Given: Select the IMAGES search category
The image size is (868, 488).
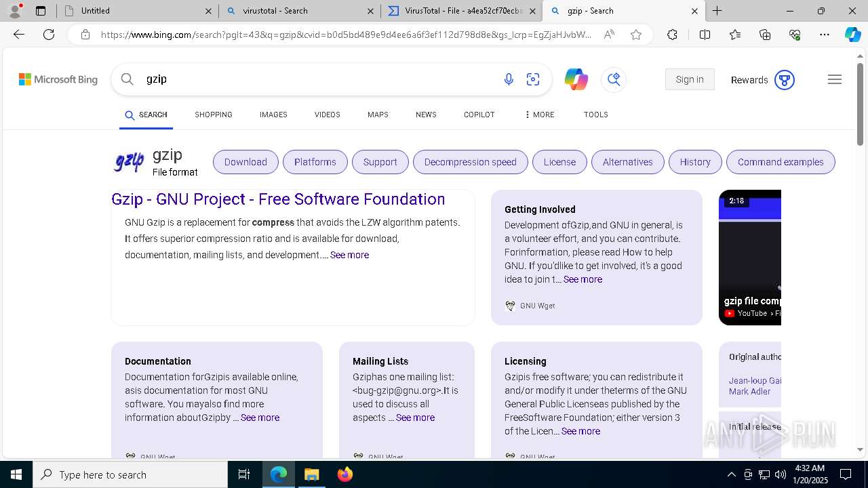Looking at the screenshot, I should [x=273, y=115].
